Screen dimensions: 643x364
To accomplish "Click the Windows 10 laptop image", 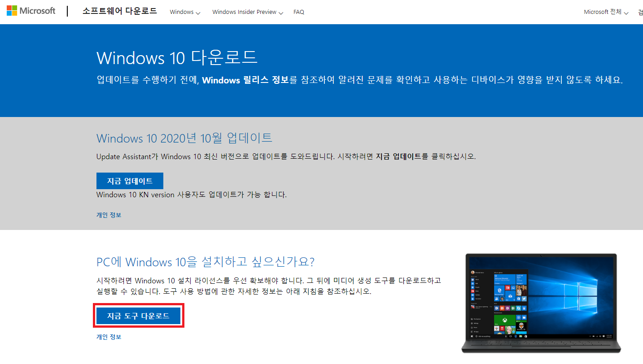I will [541, 303].
